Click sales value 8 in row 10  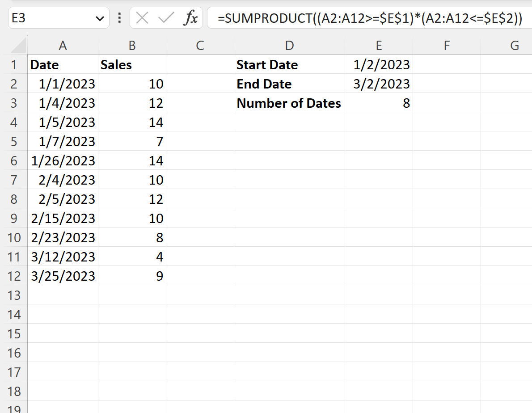pyautogui.click(x=132, y=237)
